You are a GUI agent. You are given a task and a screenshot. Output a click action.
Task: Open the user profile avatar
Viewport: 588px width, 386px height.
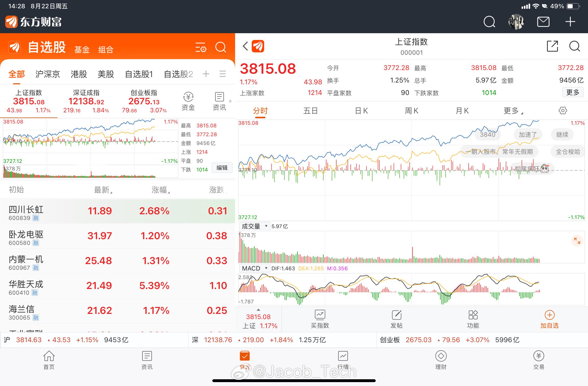[516, 22]
